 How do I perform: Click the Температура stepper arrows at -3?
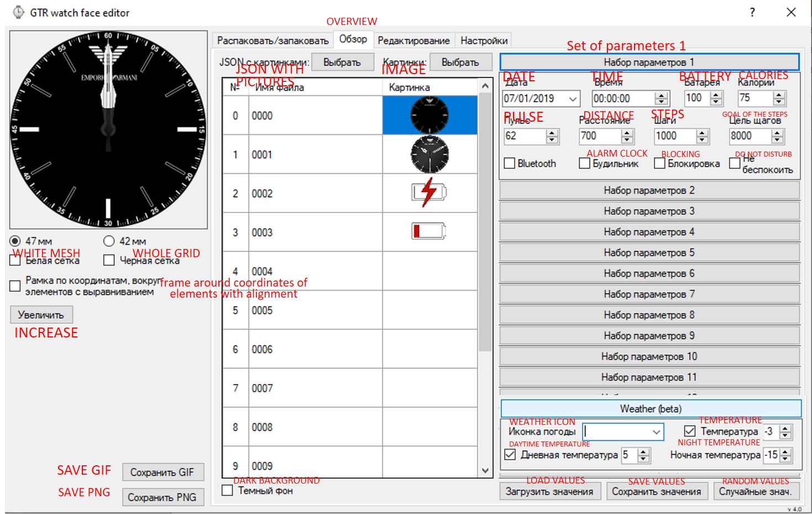click(x=785, y=432)
